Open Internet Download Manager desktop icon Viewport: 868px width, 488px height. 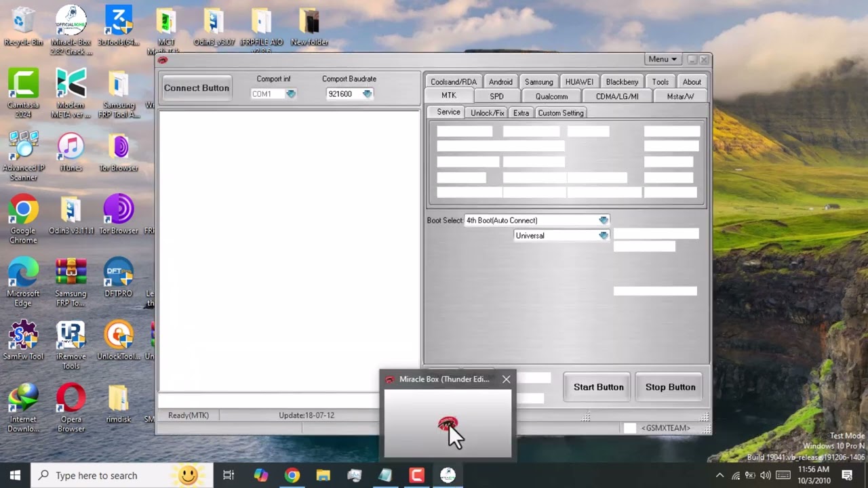pyautogui.click(x=23, y=407)
